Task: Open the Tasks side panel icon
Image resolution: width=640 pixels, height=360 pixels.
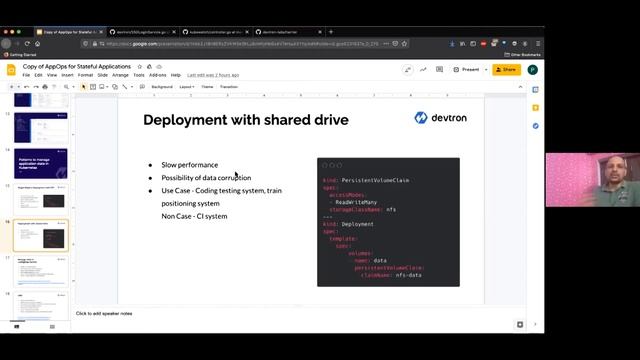Action: click(x=536, y=126)
